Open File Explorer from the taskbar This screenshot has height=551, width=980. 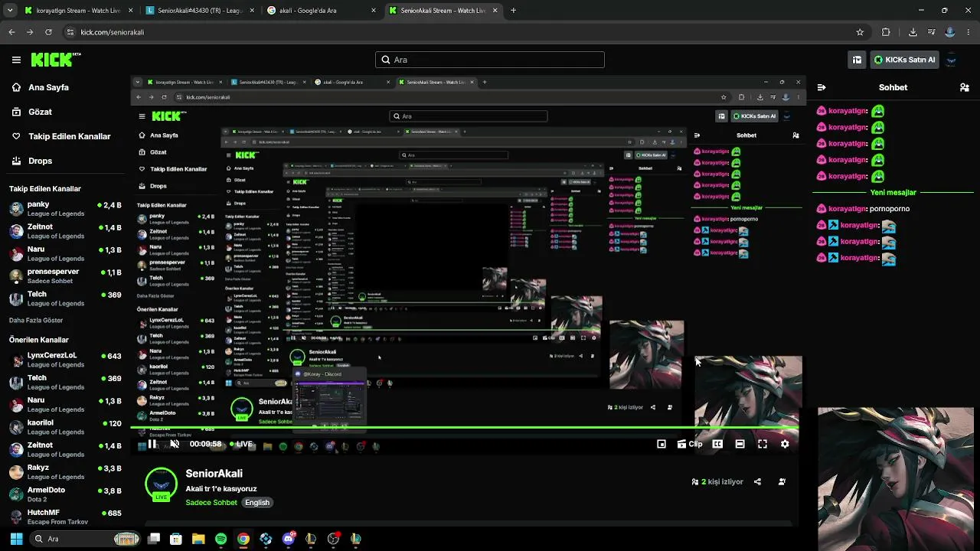(x=198, y=539)
